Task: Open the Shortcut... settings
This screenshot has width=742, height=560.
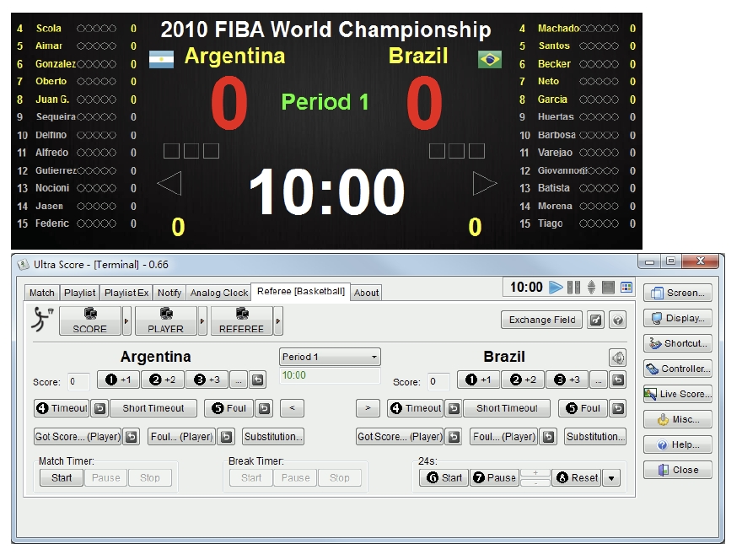Action: click(678, 343)
